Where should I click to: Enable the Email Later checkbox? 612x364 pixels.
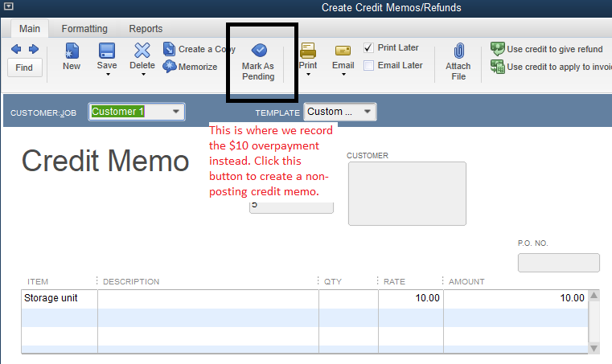click(368, 66)
